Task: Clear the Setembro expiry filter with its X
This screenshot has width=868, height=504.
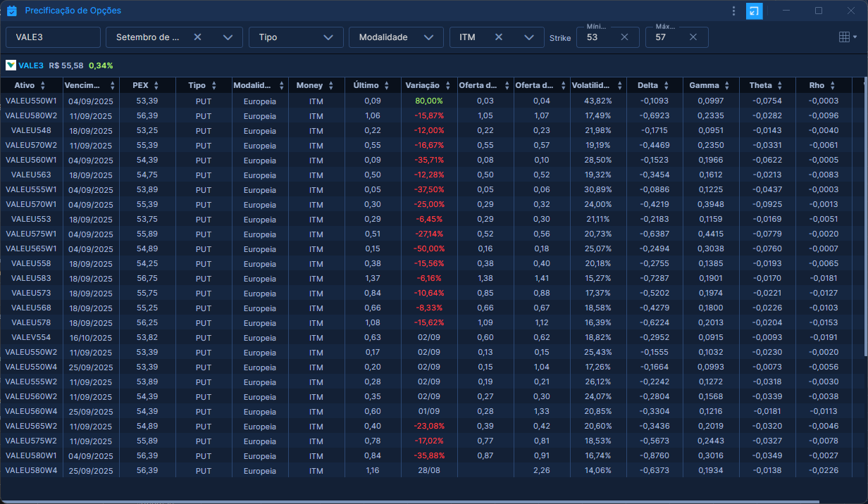Action: [197, 37]
